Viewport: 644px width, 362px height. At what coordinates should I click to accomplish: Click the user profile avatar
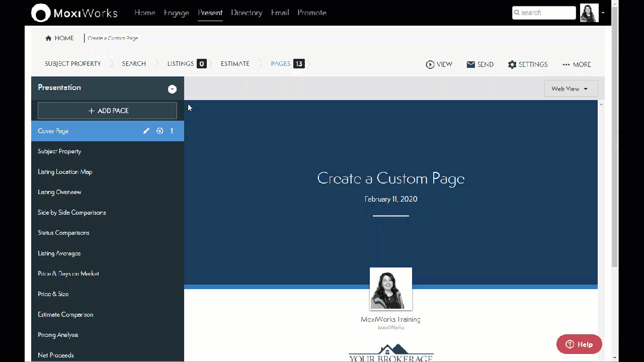point(589,13)
